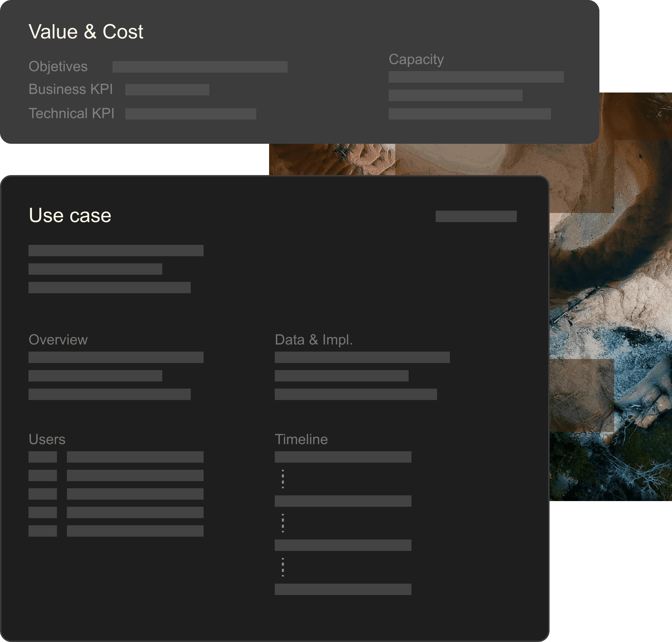
Task: Select the Users section heading
Action: 47,440
